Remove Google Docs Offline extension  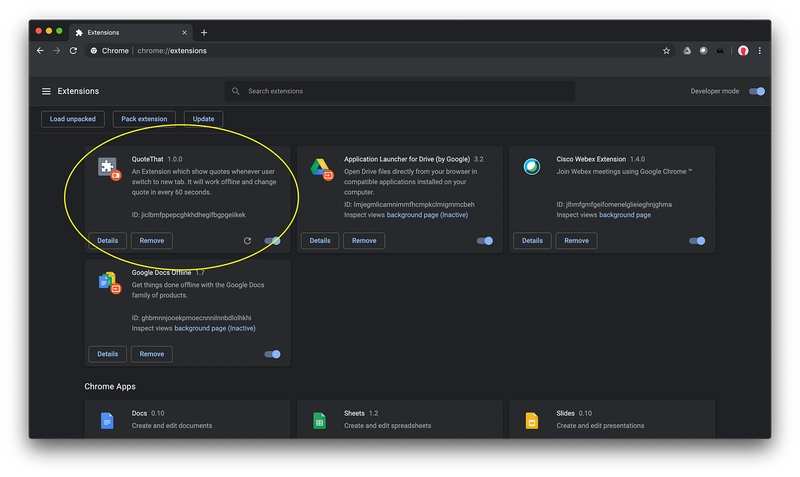pyautogui.click(x=152, y=354)
